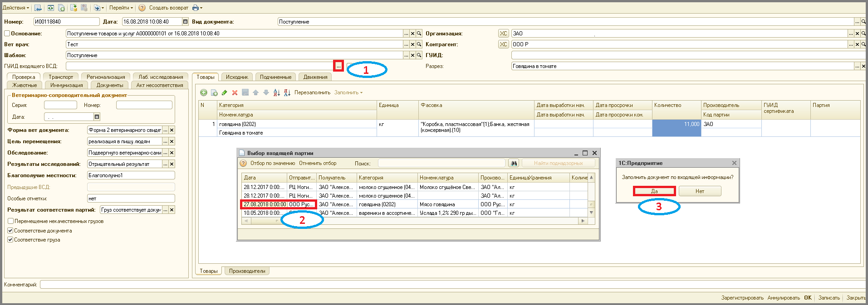The width and height of the screenshot is (868, 305).
Task: Switch to the Движения tab
Action: click(x=315, y=77)
